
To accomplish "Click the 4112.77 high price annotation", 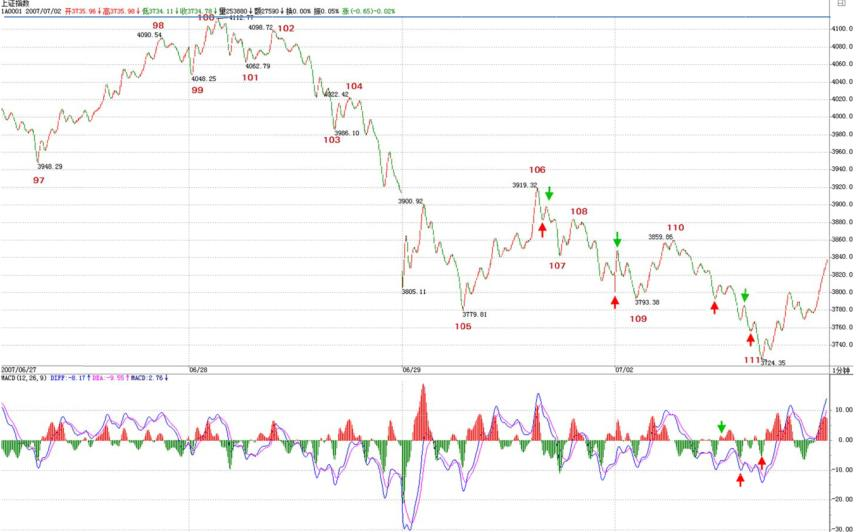I will point(241,18).
